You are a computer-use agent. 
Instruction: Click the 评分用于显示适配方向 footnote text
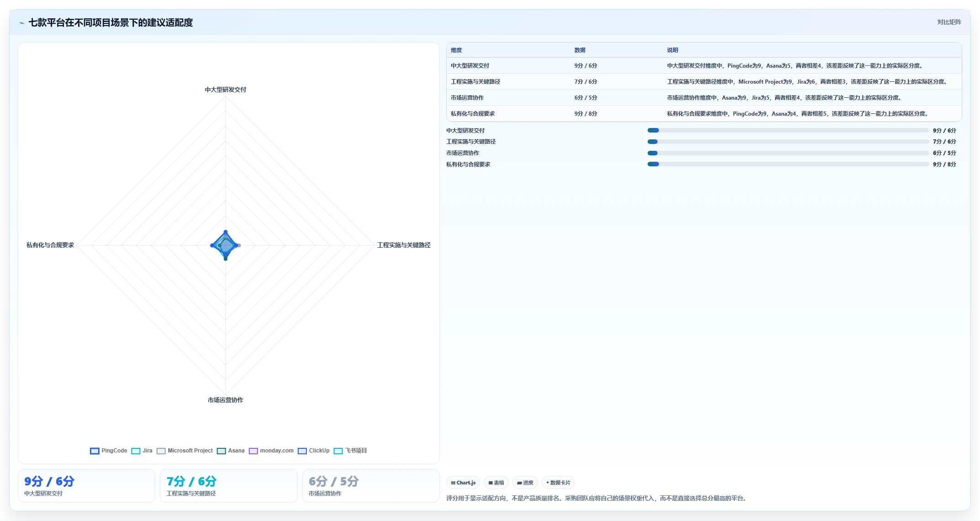pyautogui.click(x=597, y=498)
